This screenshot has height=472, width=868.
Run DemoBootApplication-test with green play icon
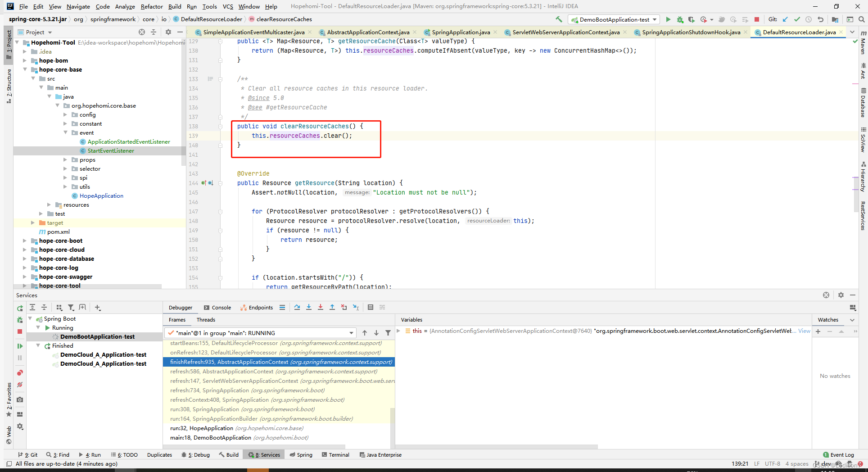(668, 19)
